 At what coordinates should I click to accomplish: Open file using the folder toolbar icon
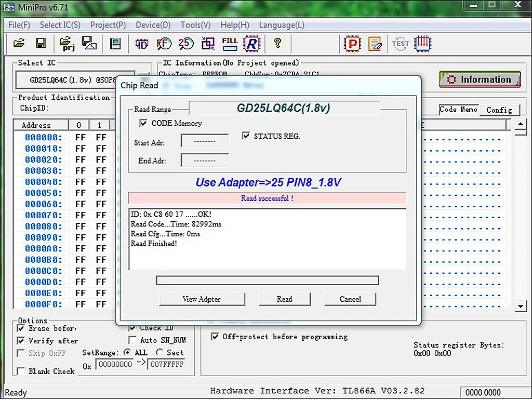[x=19, y=44]
